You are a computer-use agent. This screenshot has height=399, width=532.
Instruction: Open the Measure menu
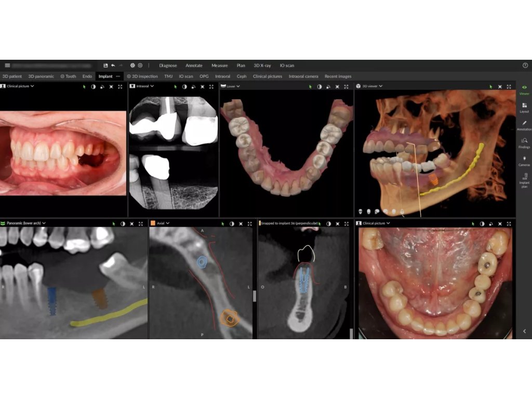point(219,65)
